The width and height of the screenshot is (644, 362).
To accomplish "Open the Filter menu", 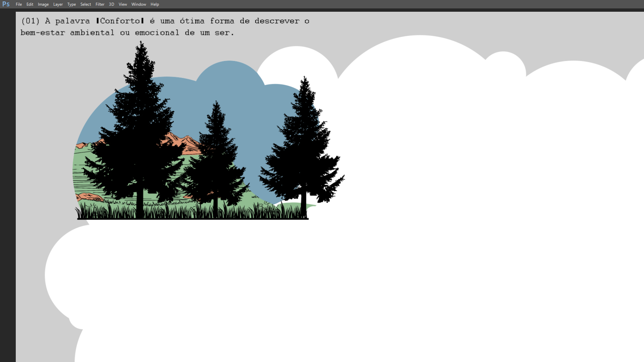I will pyautogui.click(x=100, y=4).
